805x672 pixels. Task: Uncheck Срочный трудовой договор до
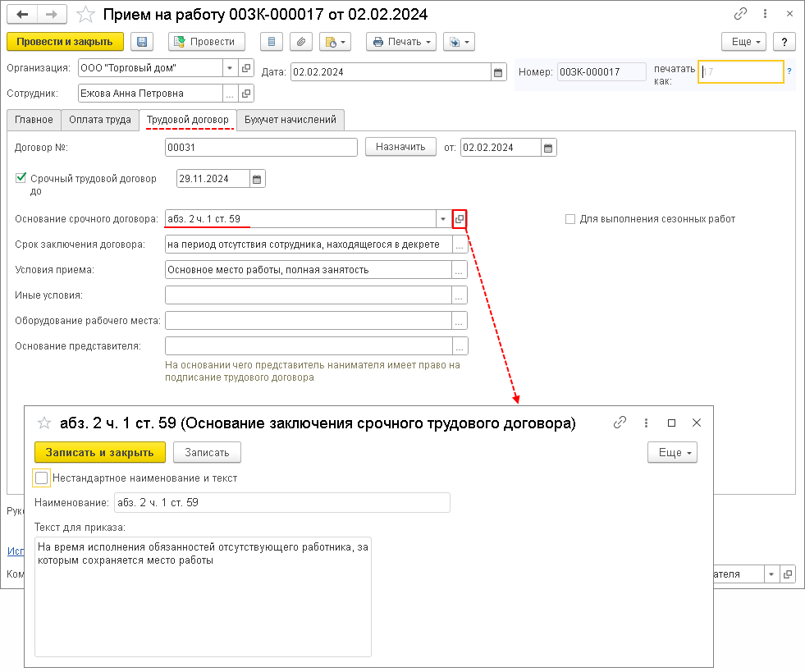pyautogui.click(x=21, y=178)
